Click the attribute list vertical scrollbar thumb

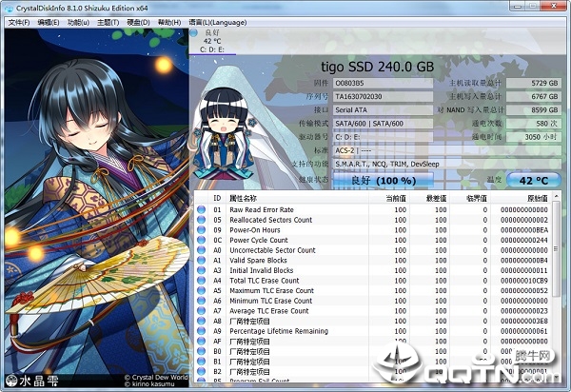556,249
